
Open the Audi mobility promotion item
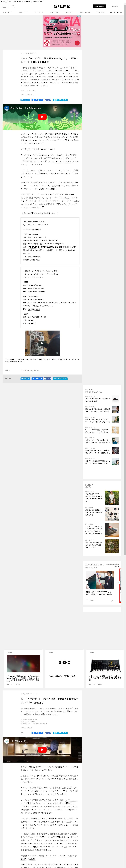point(102,451)
